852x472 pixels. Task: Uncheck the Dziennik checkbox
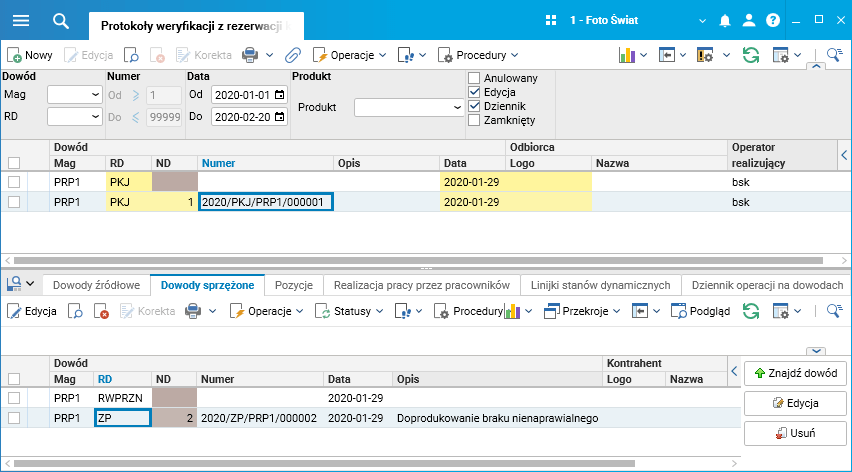(x=474, y=106)
